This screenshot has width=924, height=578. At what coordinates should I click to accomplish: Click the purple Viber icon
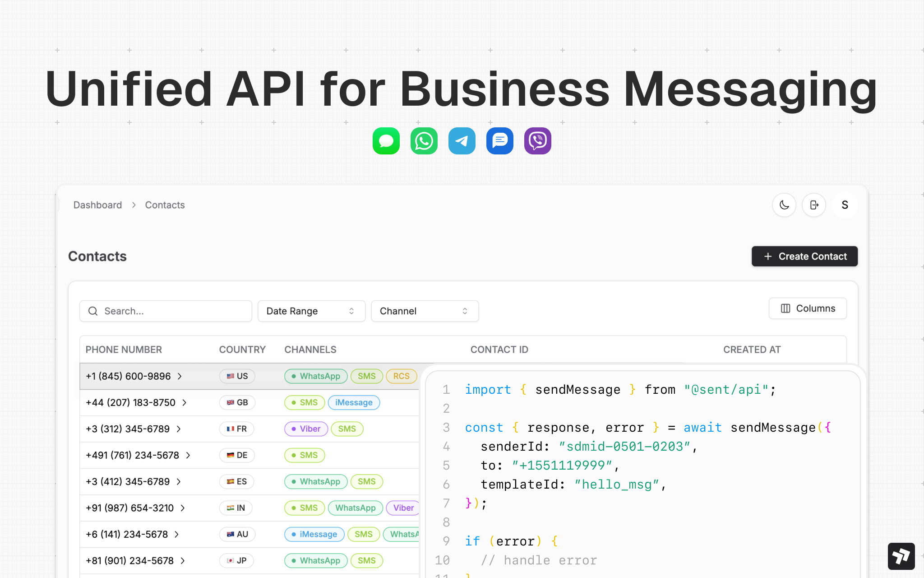[537, 141]
